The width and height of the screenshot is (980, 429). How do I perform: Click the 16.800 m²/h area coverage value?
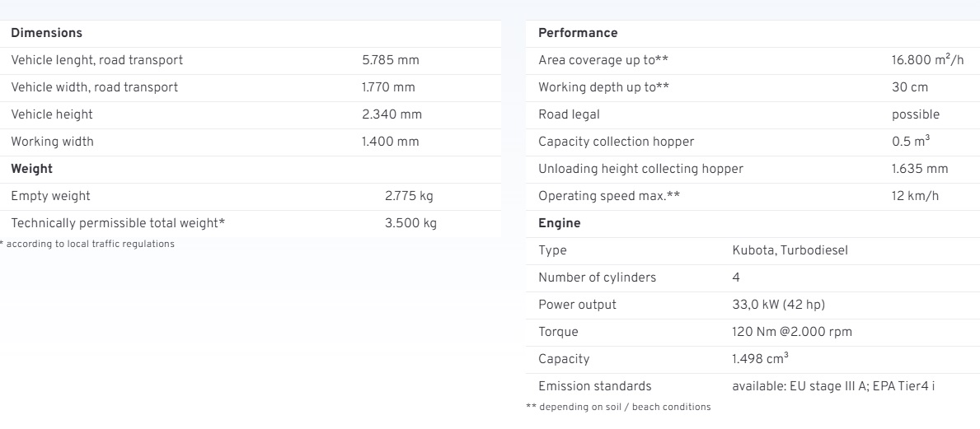(x=927, y=60)
